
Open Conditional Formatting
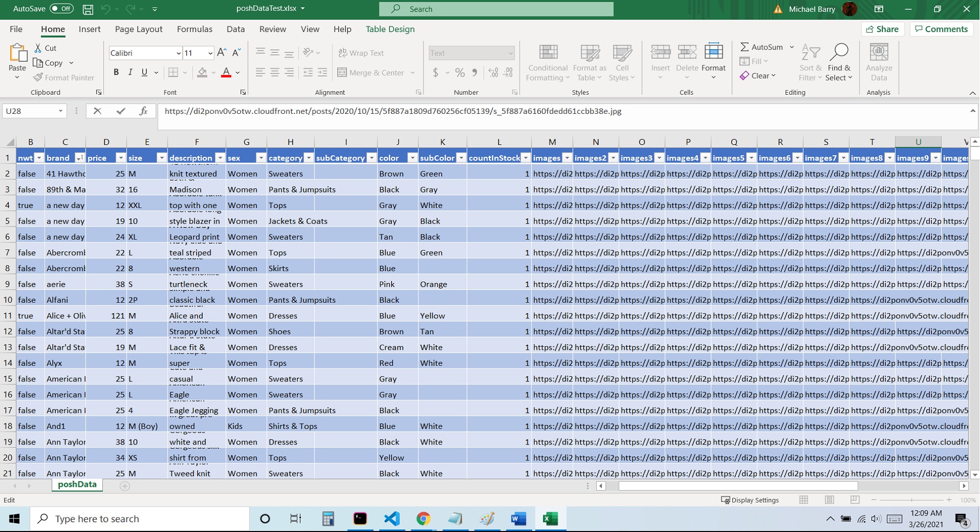click(548, 62)
